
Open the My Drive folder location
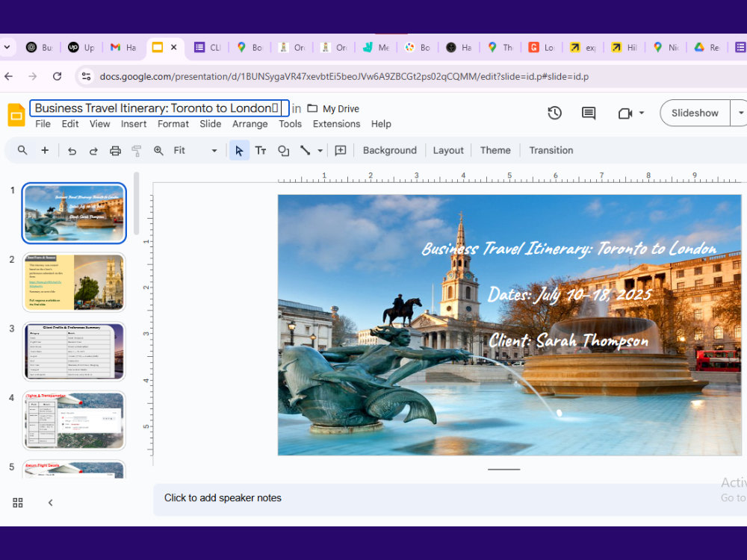click(x=333, y=108)
